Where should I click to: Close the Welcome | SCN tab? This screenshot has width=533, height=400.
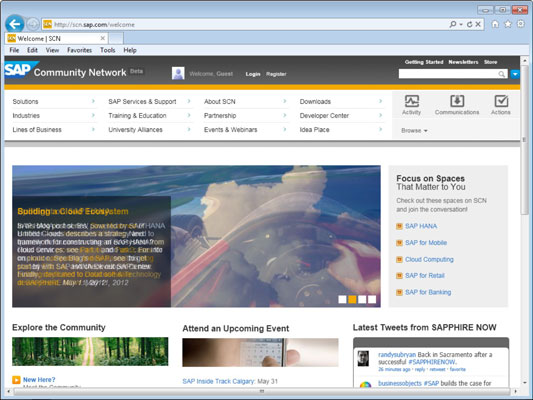(x=103, y=38)
